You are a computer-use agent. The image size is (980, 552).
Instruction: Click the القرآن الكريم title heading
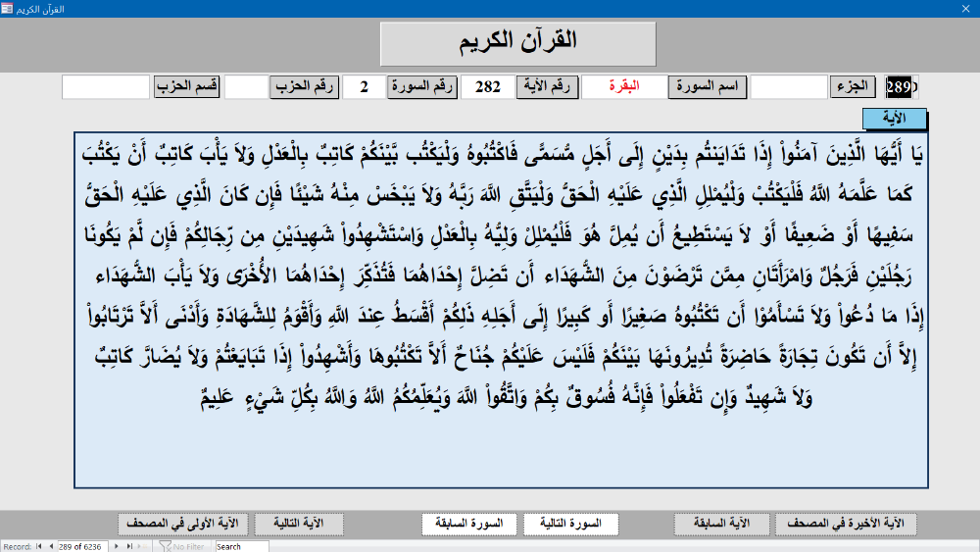(x=518, y=44)
